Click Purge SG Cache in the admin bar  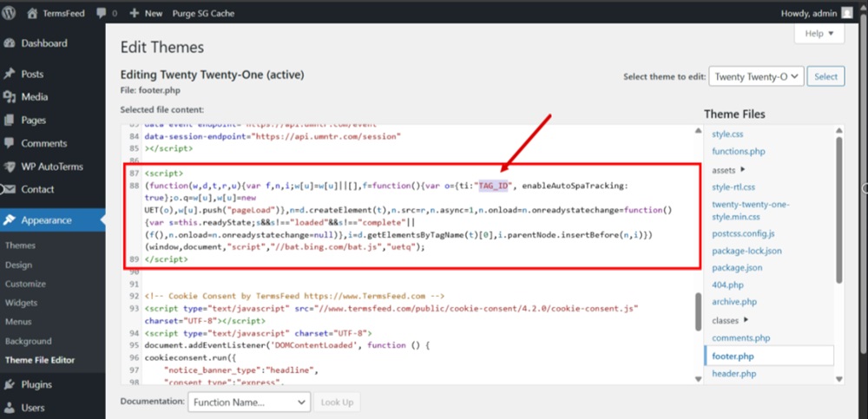(203, 13)
